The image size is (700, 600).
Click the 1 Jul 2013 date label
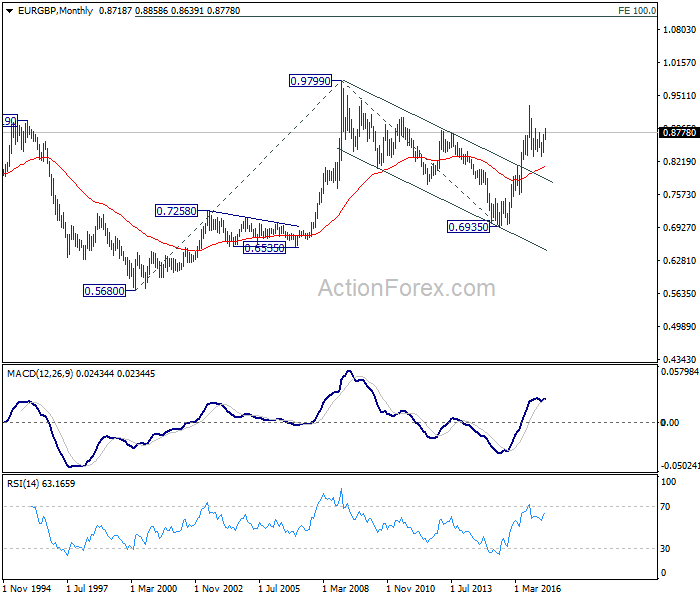(471, 588)
